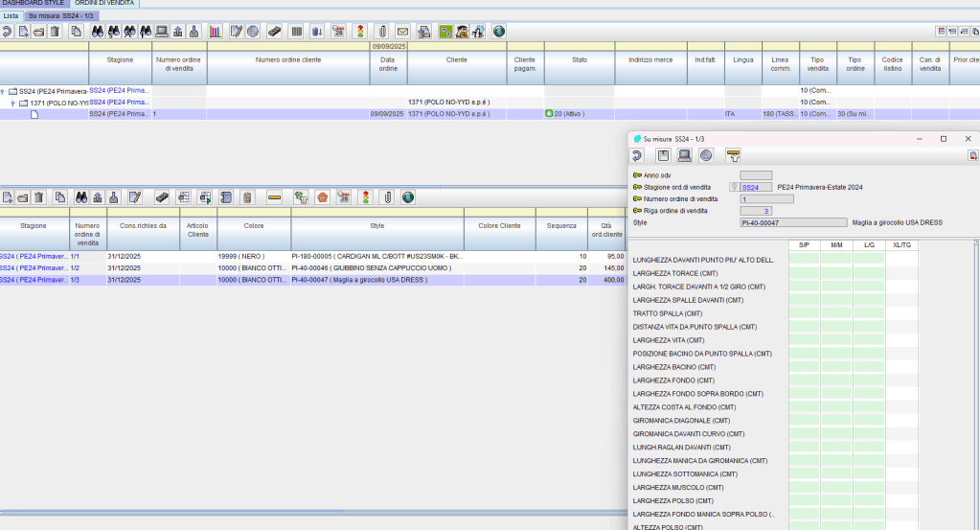The height and width of the screenshot is (530, 980).
Task: Click the yellow ruler icon in lower toolbar
Action: (x=274, y=197)
